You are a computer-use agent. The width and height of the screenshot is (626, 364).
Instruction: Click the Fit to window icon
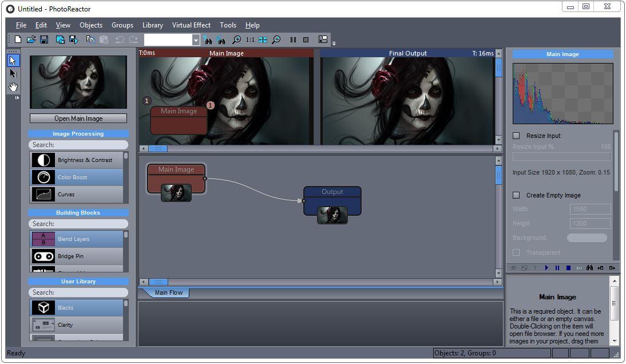263,39
